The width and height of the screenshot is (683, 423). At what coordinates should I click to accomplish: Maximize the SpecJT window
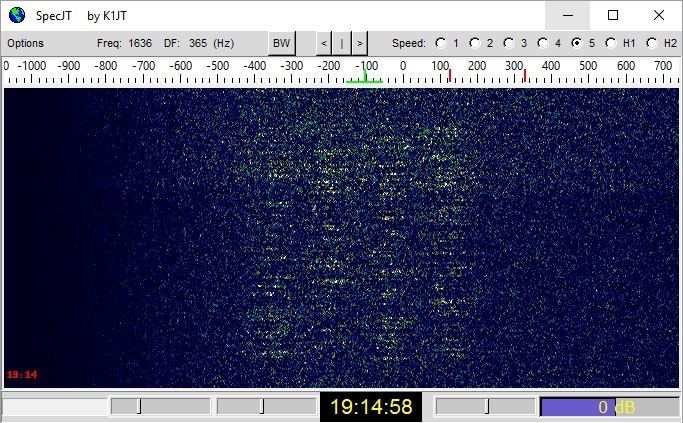613,15
